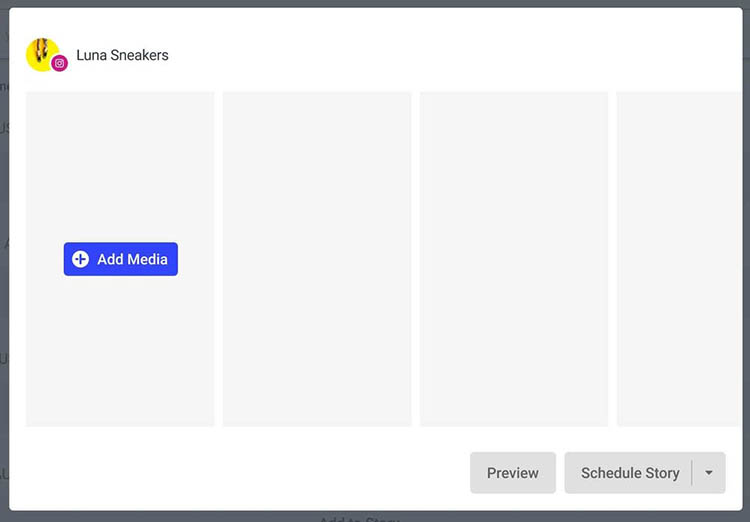The height and width of the screenshot is (522, 750).
Task: Select the second empty story slide
Action: tap(317, 259)
